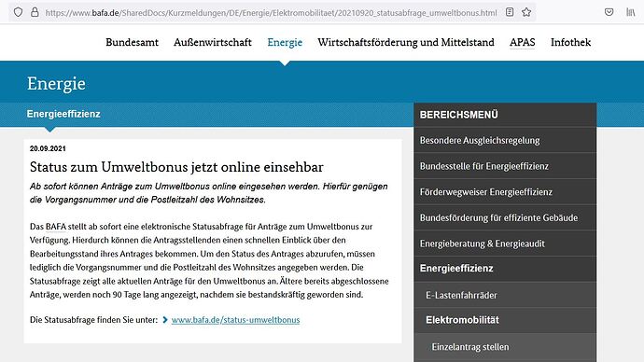Click the arrow icon before status link
This screenshot has height=362, width=644.
coord(165,320)
